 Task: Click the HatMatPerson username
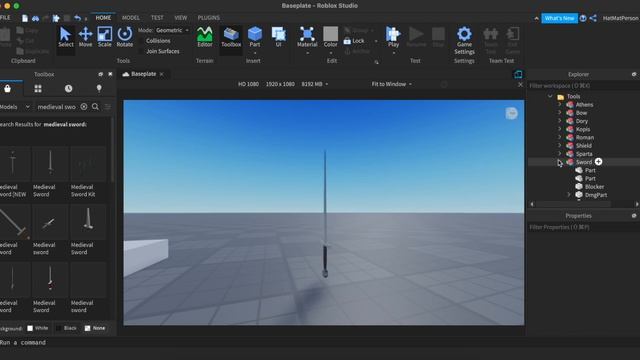[620, 18]
